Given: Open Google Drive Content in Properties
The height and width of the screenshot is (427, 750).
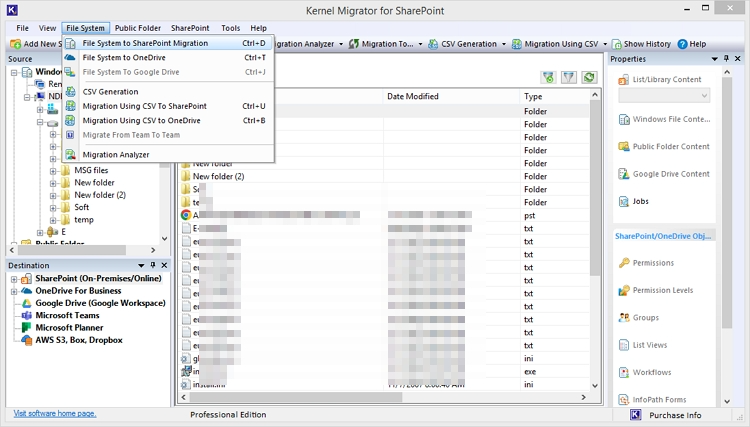Looking at the screenshot, I should (664, 174).
